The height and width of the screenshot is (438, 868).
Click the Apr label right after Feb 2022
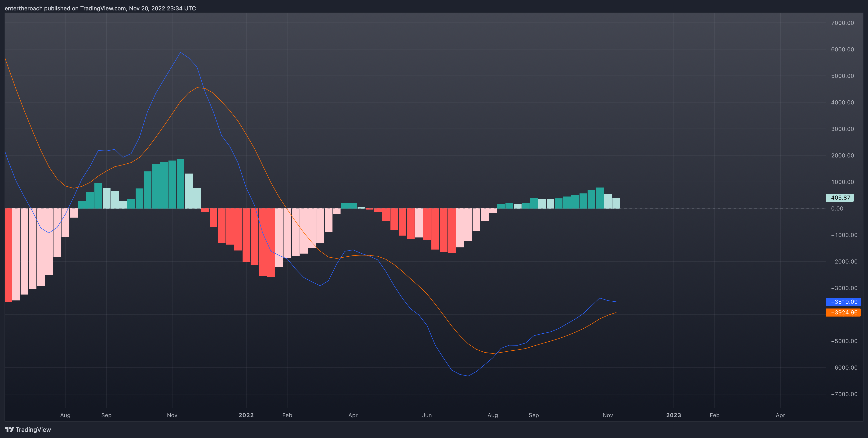tap(353, 415)
